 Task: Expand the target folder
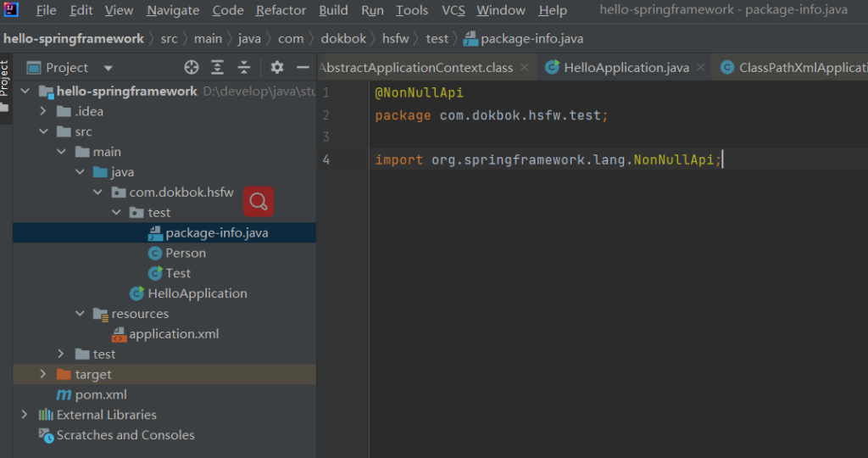[42, 374]
